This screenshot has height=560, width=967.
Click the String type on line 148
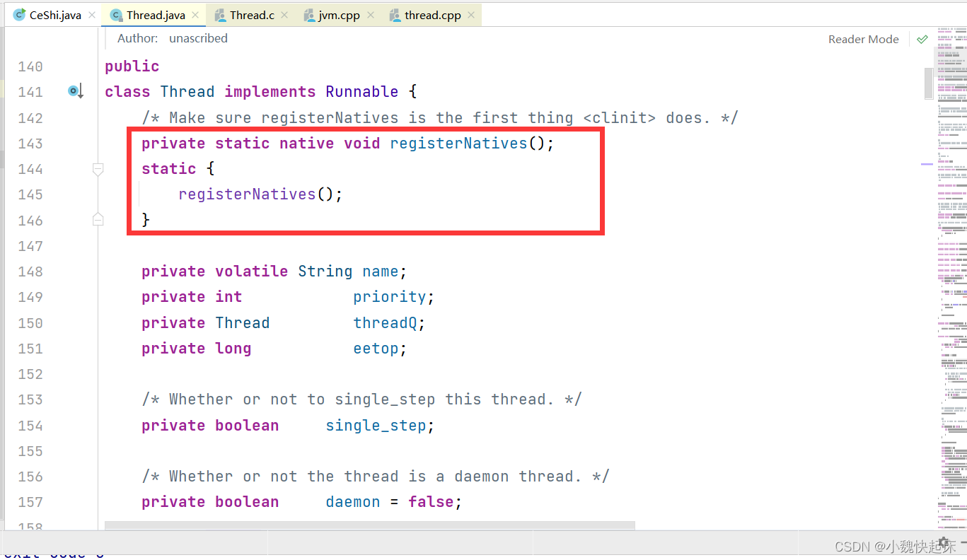click(325, 272)
